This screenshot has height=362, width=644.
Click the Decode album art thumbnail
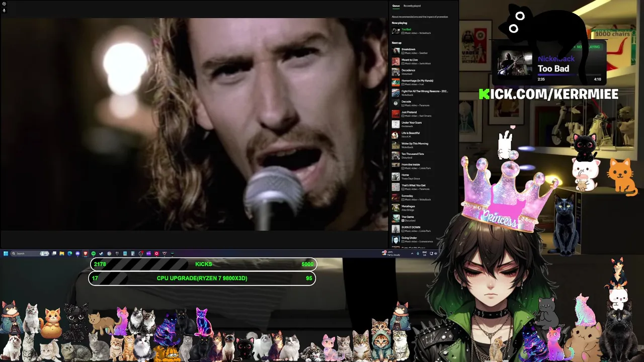click(395, 104)
